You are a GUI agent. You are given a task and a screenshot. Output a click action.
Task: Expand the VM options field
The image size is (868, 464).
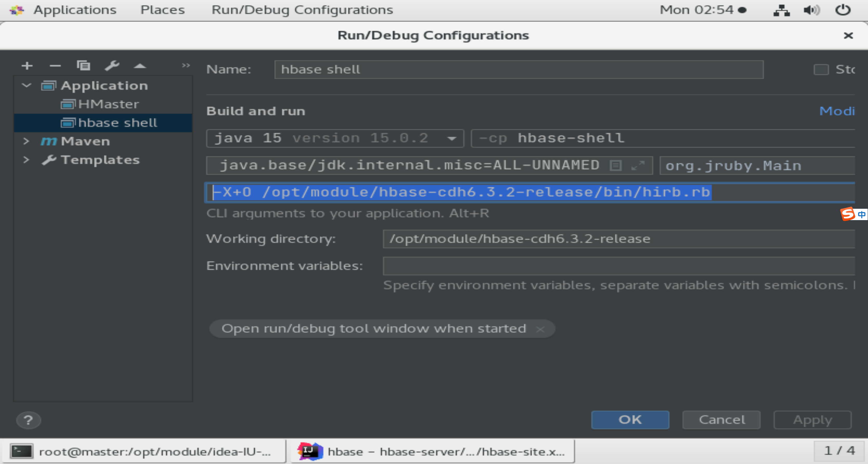(x=638, y=165)
